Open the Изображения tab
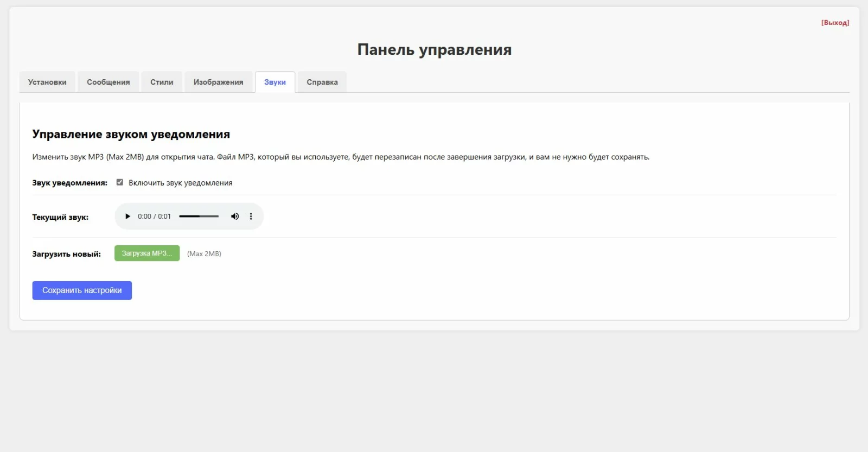 coord(218,82)
